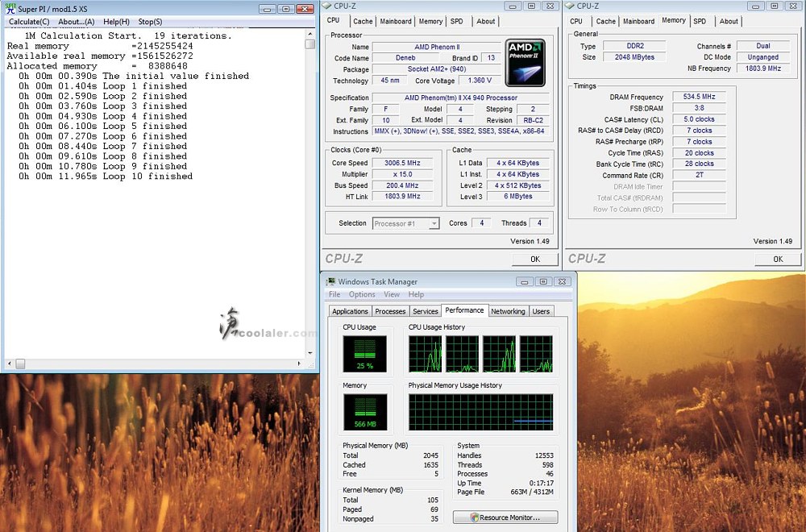Expand the Processor #1 selection dropdown
This screenshot has width=806, height=532.
434,223
